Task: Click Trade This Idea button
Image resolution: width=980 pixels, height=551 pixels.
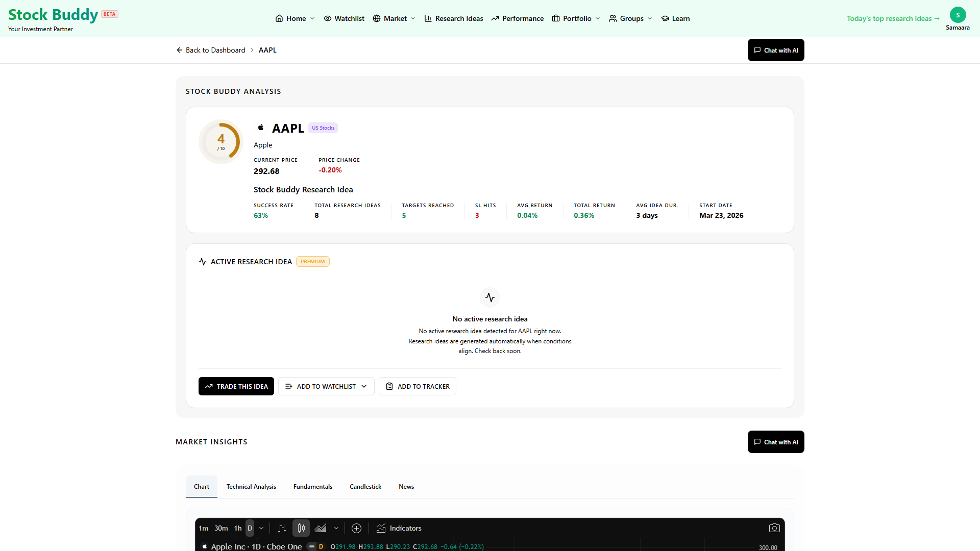Action: coord(236,386)
